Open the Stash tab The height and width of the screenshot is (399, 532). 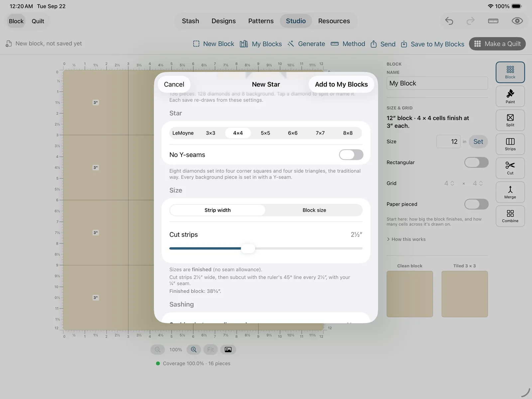[x=191, y=21]
